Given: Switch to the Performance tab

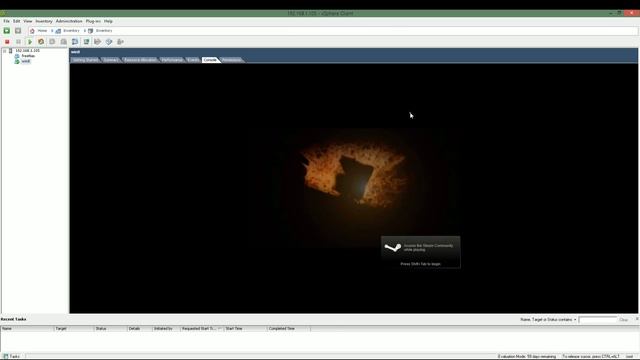Looking at the screenshot, I should click(172, 60).
